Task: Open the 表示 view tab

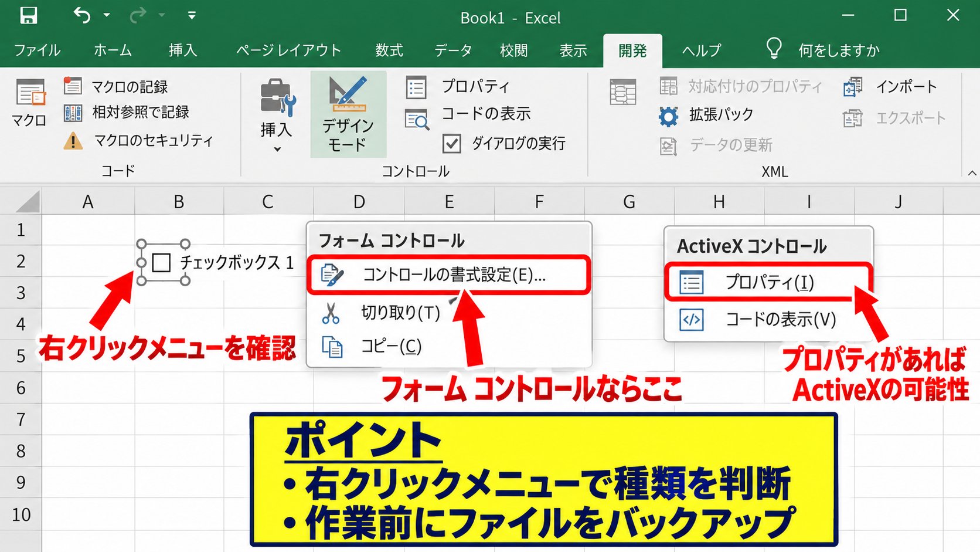Action: pos(573,50)
